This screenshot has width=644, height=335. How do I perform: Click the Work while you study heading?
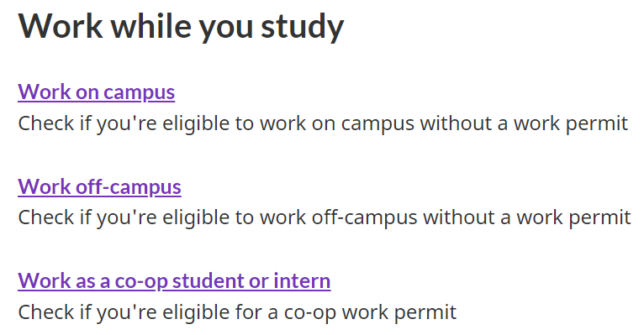[181, 27]
